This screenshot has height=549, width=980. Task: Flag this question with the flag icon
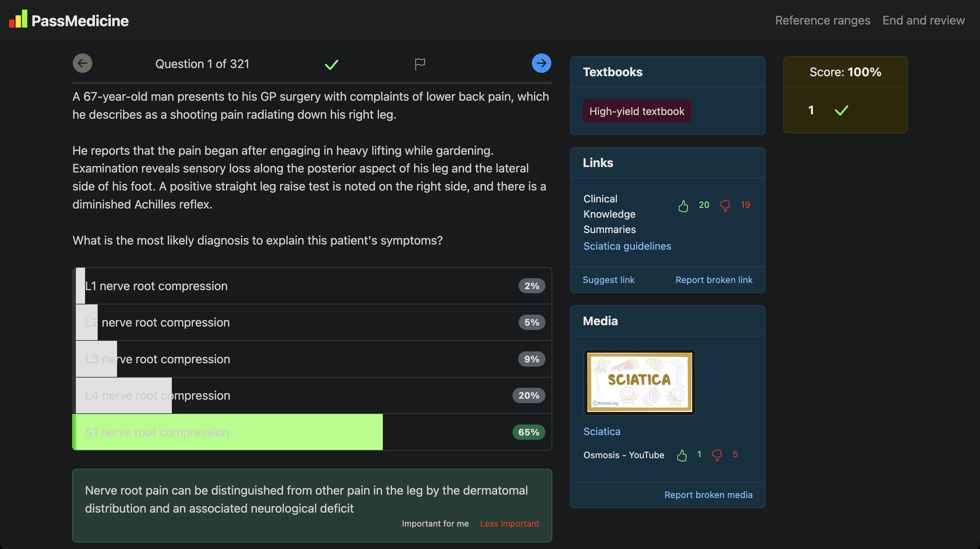(420, 64)
